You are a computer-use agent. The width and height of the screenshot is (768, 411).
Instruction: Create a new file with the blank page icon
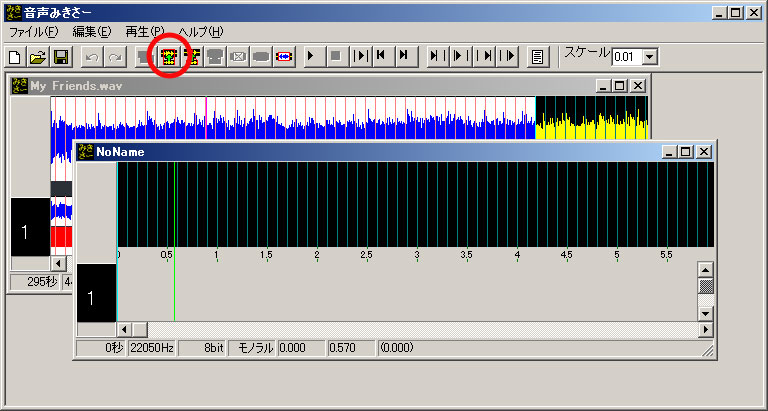click(x=15, y=57)
